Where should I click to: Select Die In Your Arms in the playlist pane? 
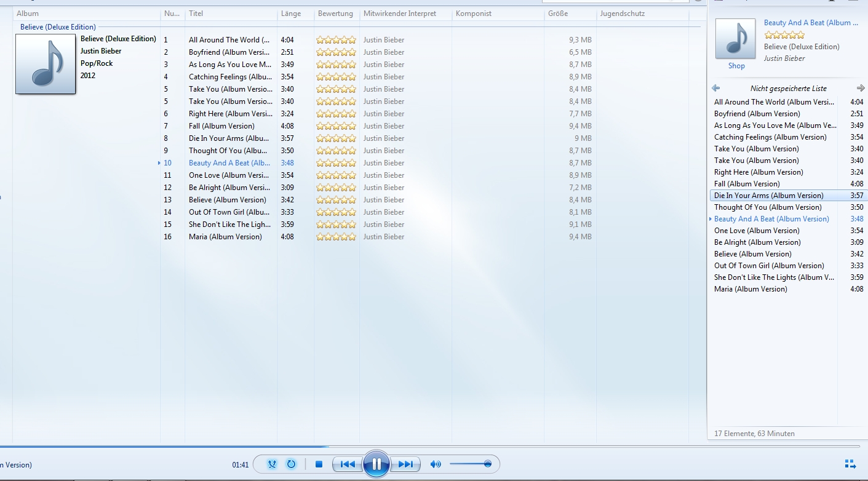click(x=768, y=196)
